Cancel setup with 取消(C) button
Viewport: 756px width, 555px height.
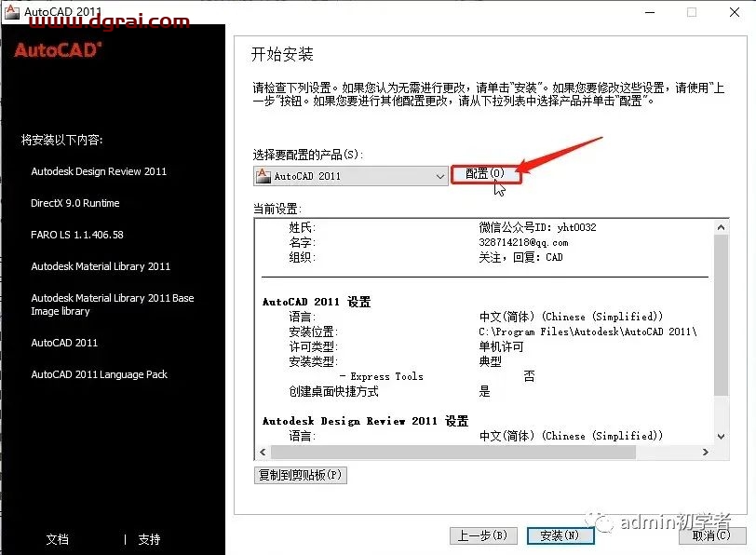click(x=712, y=535)
